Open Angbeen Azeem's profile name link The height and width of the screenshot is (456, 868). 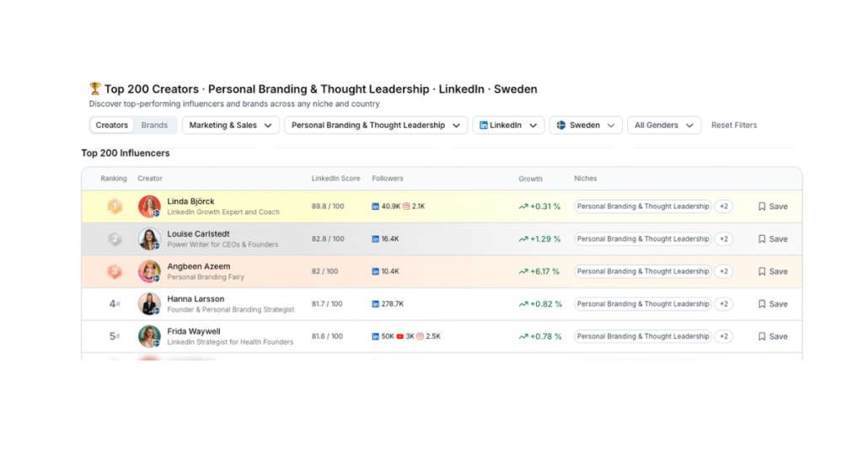pos(199,266)
